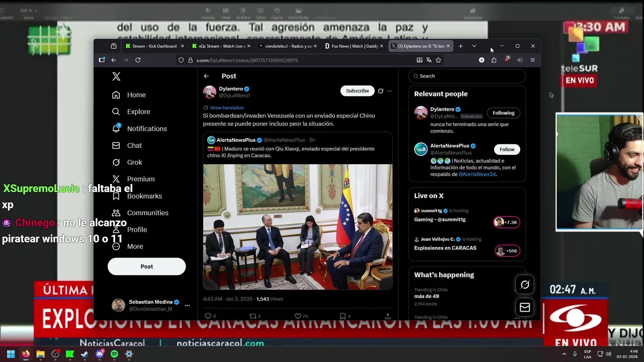Click shield tracking protection icon
The height and width of the screenshot is (362, 644).
point(181,60)
